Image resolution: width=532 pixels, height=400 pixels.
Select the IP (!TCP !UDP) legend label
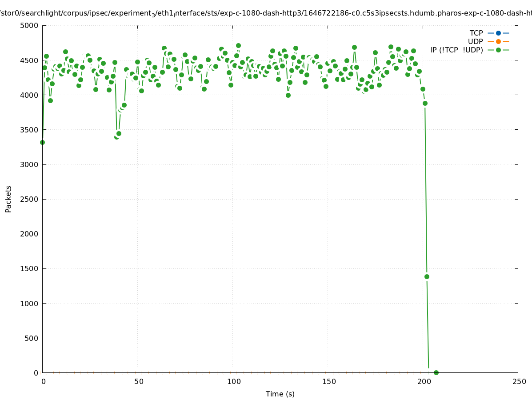coord(456,50)
